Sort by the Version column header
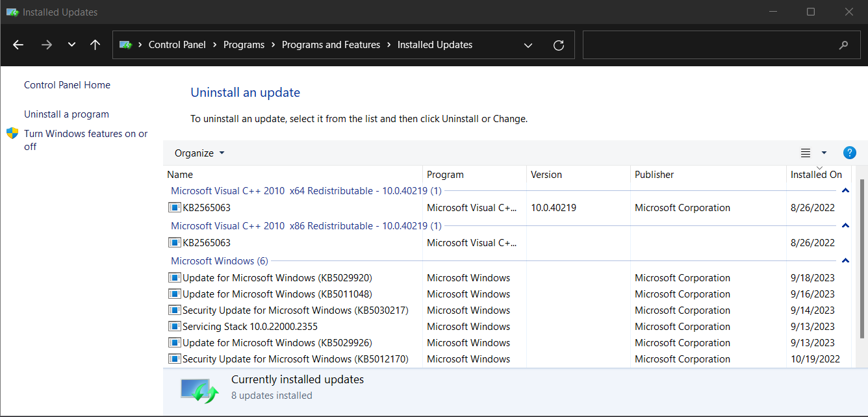Image resolution: width=868 pixels, height=417 pixels. pyautogui.click(x=578, y=175)
